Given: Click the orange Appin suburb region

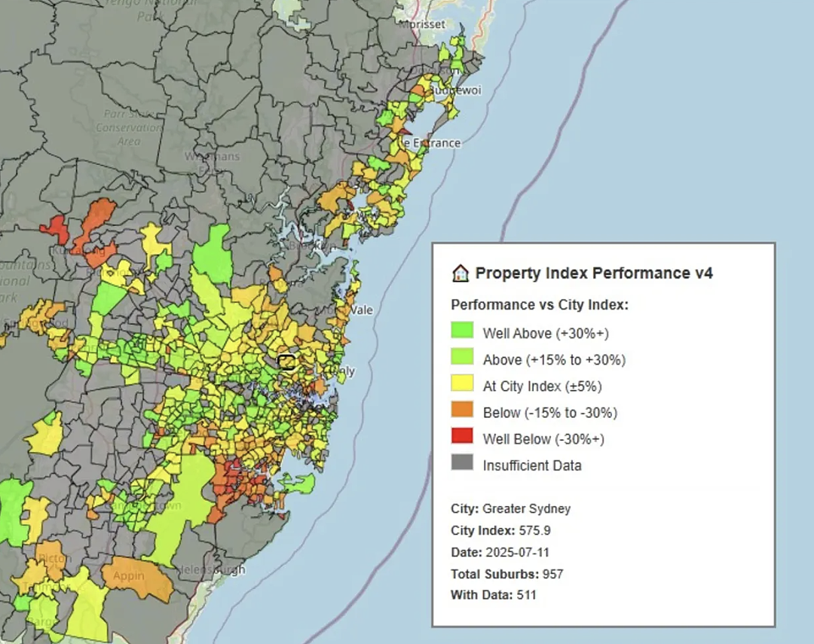Looking at the screenshot, I should pos(138,578).
